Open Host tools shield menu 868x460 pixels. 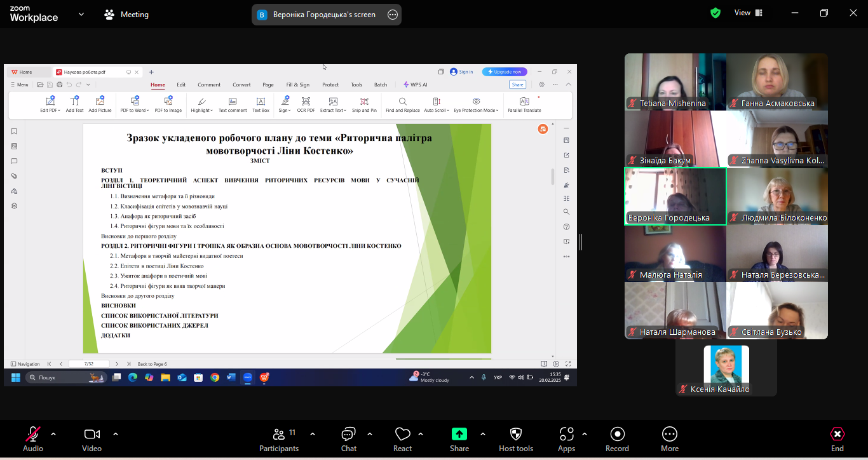pos(516,439)
